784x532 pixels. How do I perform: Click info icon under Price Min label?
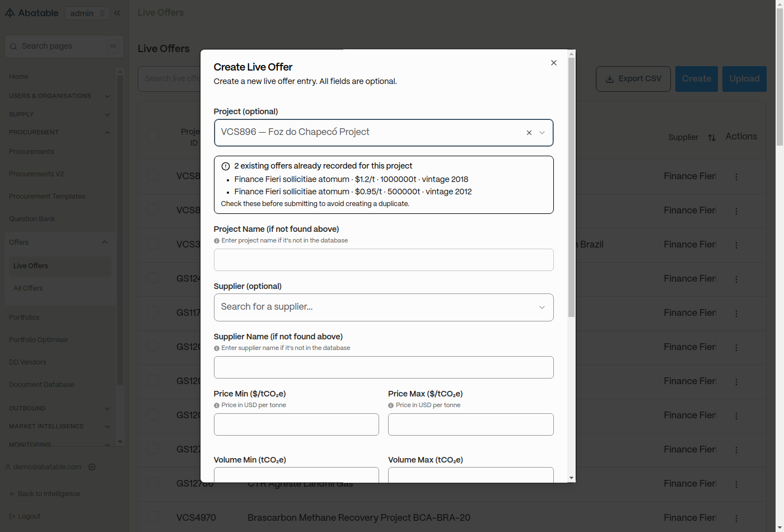[217, 405]
